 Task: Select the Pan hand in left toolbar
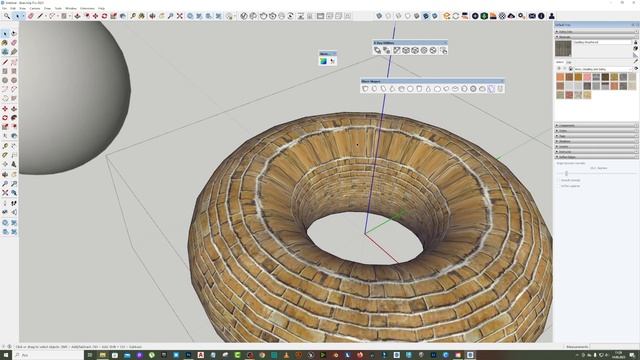(14, 174)
